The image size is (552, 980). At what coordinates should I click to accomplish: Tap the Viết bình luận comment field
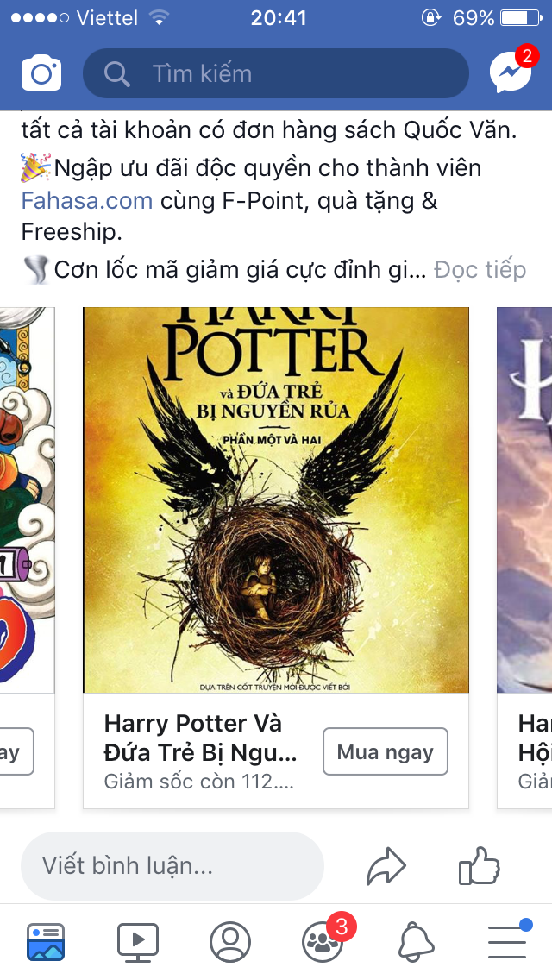[172, 866]
